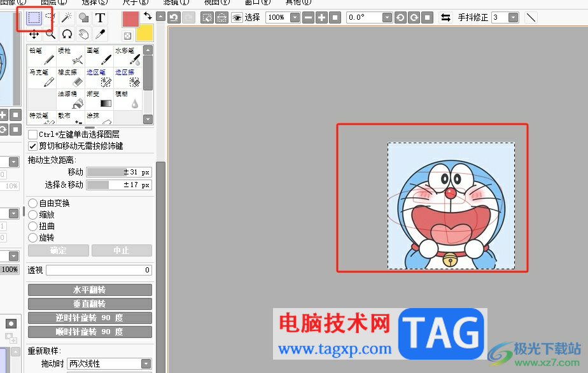Choose the 马克笔 marker tool
588x373 pixels.
click(41, 78)
